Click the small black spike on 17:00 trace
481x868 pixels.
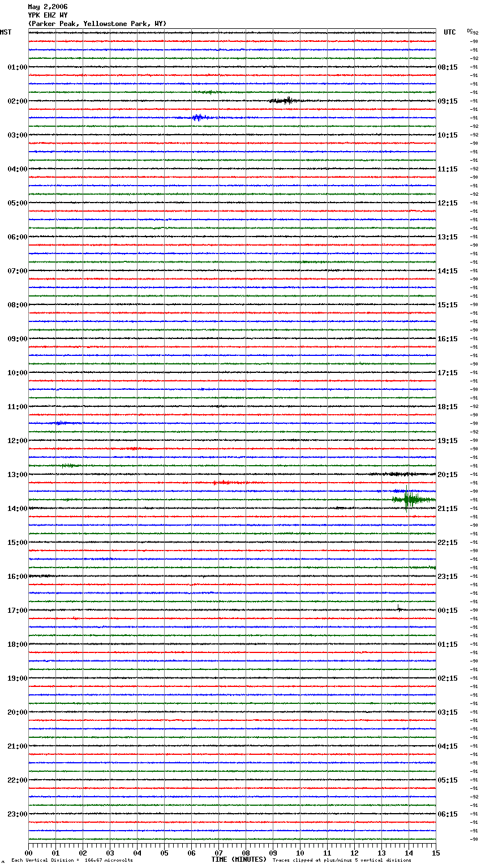click(398, 609)
